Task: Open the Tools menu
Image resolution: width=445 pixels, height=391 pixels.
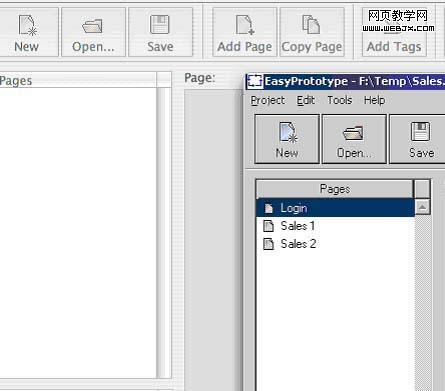Action: pos(339,100)
